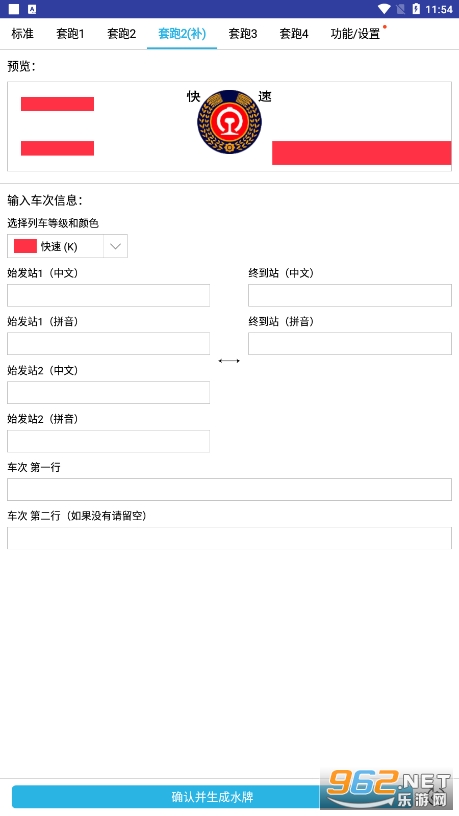
Task: Focus the 始发站1（中文） input field
Action: [x=108, y=296]
